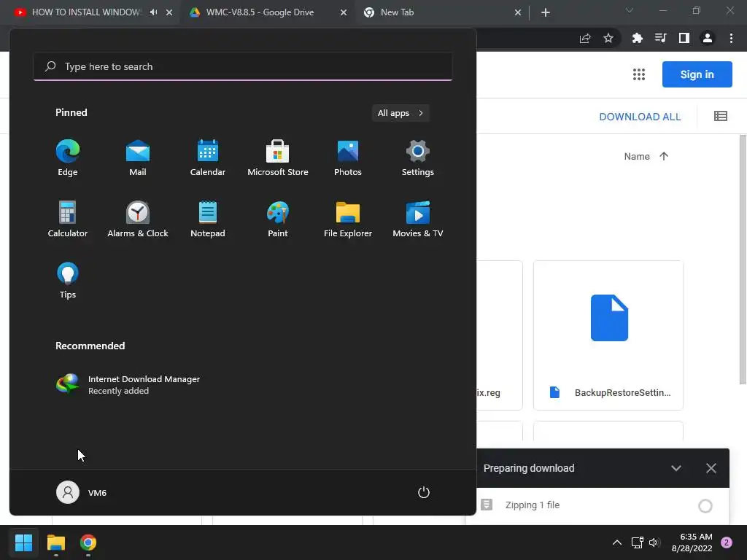Close the New Tab tab
Screen dimensions: 747x560
(x=518, y=13)
